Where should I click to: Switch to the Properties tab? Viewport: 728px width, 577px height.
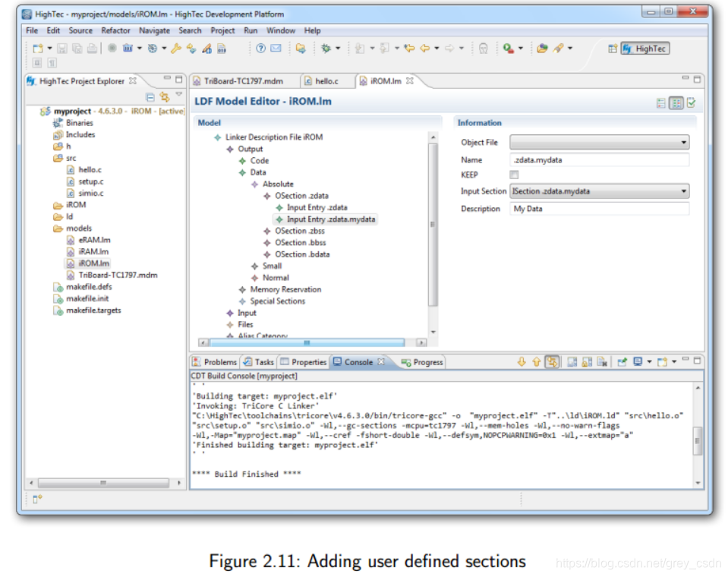(x=304, y=362)
